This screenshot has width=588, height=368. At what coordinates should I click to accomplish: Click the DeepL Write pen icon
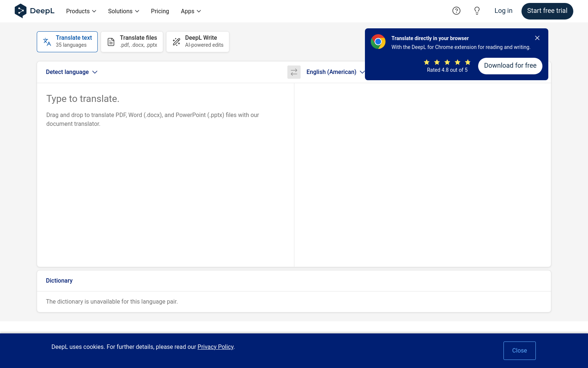tap(177, 42)
